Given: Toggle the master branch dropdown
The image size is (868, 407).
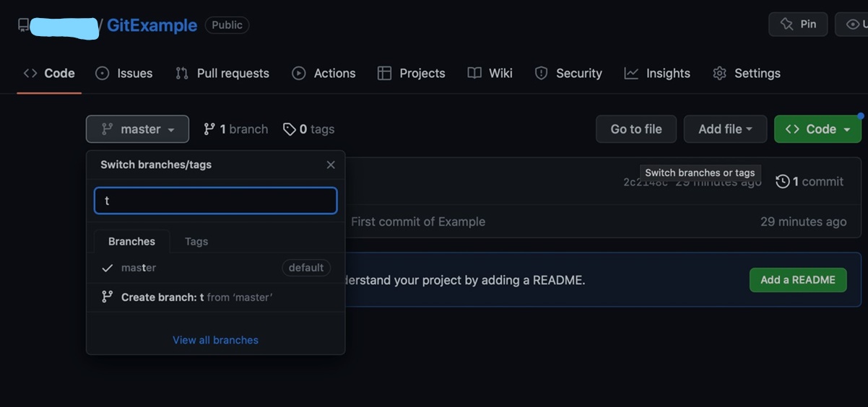Looking at the screenshot, I should click(137, 129).
